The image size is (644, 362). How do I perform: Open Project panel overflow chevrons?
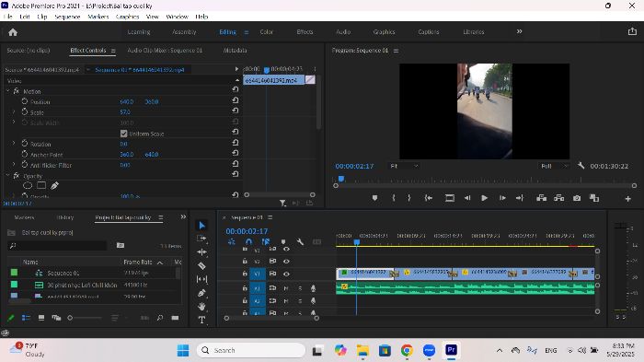(183, 216)
